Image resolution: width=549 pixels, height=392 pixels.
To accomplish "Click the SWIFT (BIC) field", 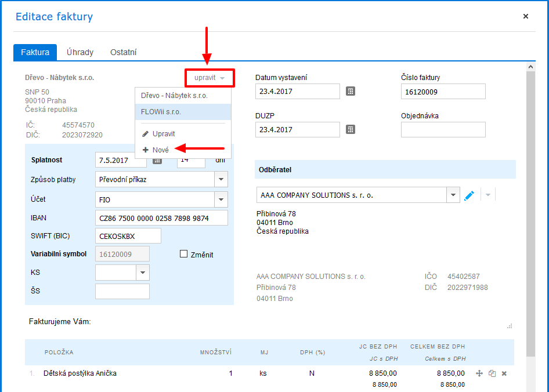I will pyautogui.click(x=128, y=236).
